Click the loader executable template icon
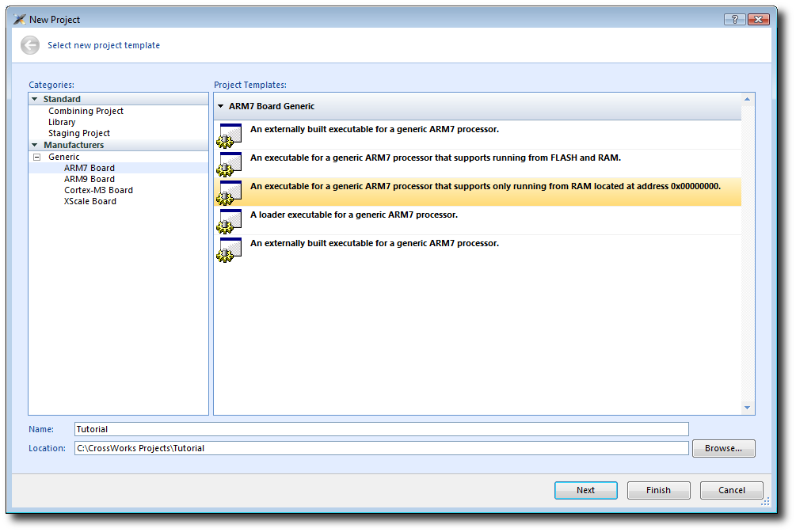Image resolution: width=796 pixels, height=532 pixels. click(230, 220)
